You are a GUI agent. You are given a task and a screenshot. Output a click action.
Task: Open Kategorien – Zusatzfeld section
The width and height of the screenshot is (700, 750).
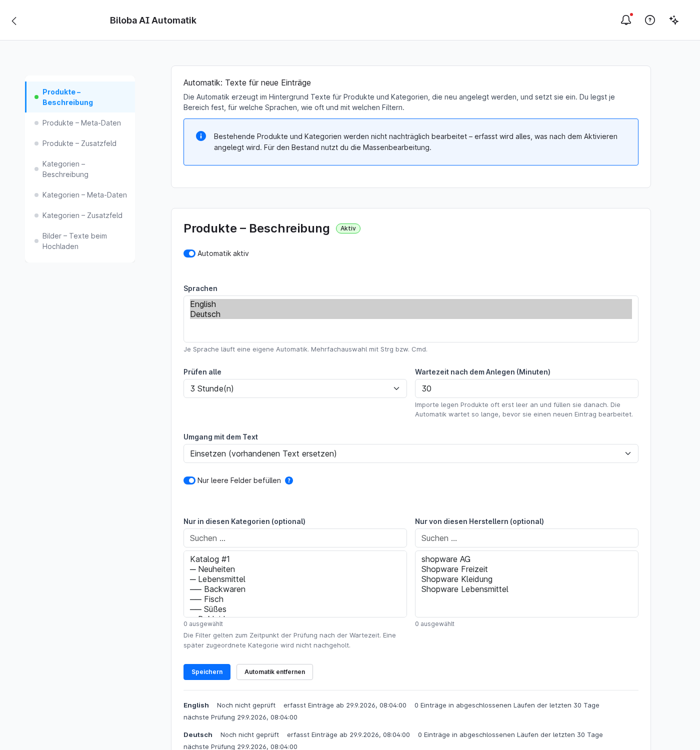click(x=80, y=215)
